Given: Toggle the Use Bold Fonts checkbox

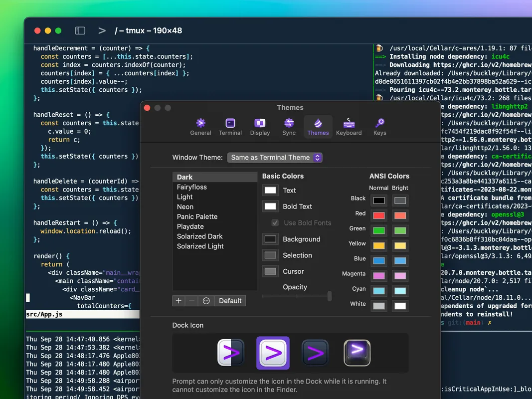Looking at the screenshot, I should [x=275, y=223].
